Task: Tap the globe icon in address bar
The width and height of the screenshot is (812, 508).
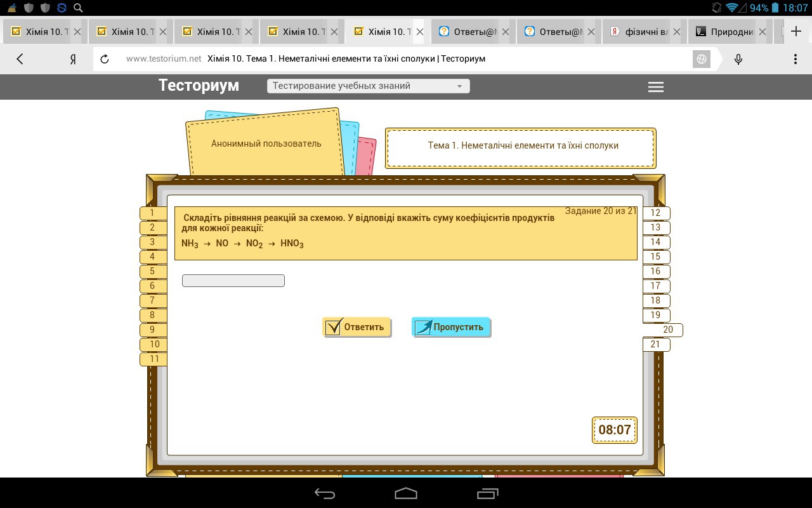Action: pos(702,58)
